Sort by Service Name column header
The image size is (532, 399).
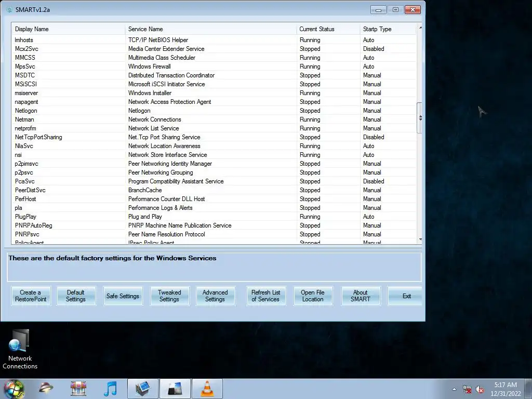point(211,29)
